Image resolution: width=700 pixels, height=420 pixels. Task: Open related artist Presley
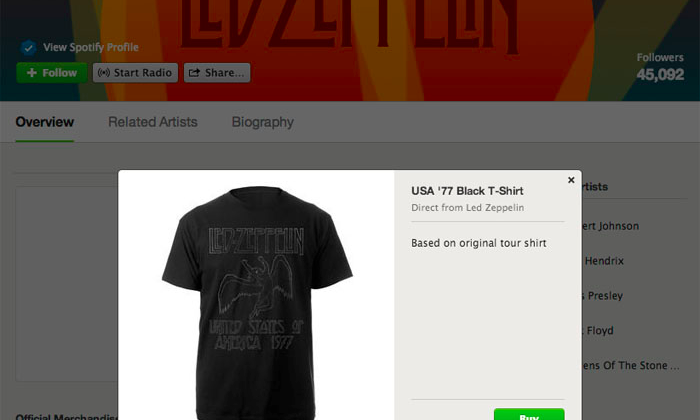coord(605,295)
